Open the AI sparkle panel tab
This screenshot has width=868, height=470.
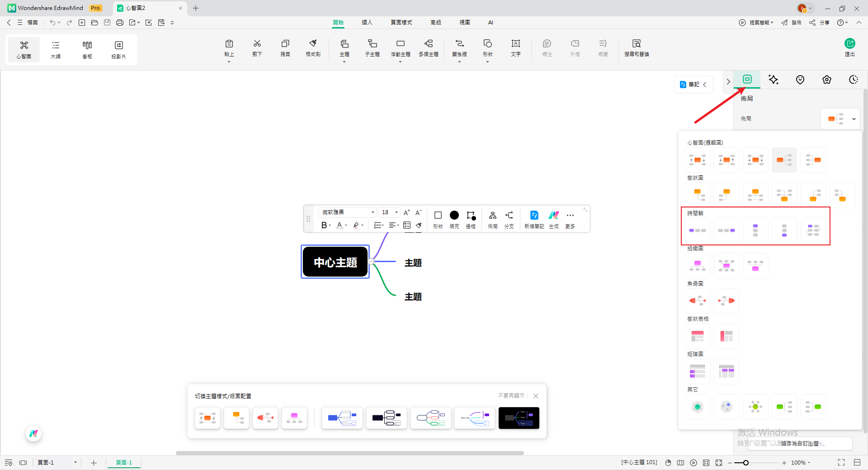[774, 80]
